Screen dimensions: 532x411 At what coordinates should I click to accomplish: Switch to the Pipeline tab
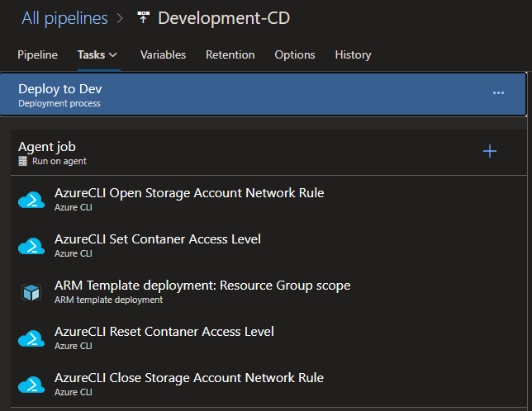click(38, 55)
